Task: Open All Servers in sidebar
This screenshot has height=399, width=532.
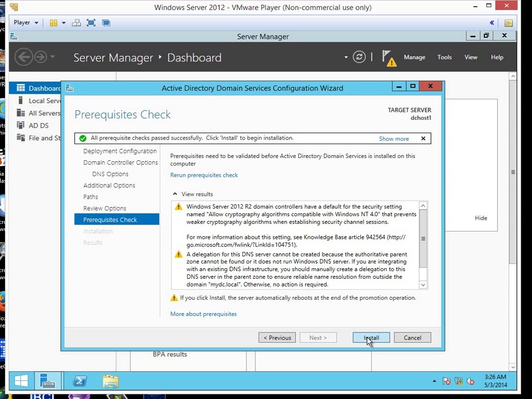Action: pyautogui.click(x=38, y=113)
